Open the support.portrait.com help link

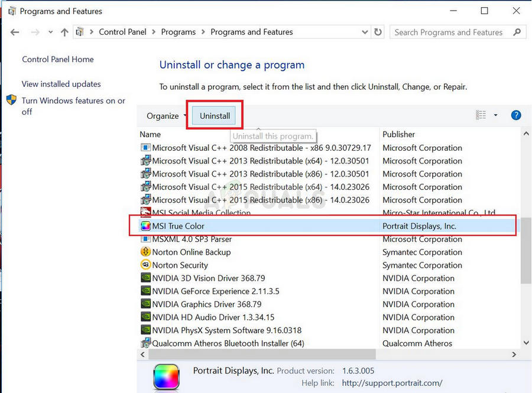pyautogui.click(x=392, y=383)
